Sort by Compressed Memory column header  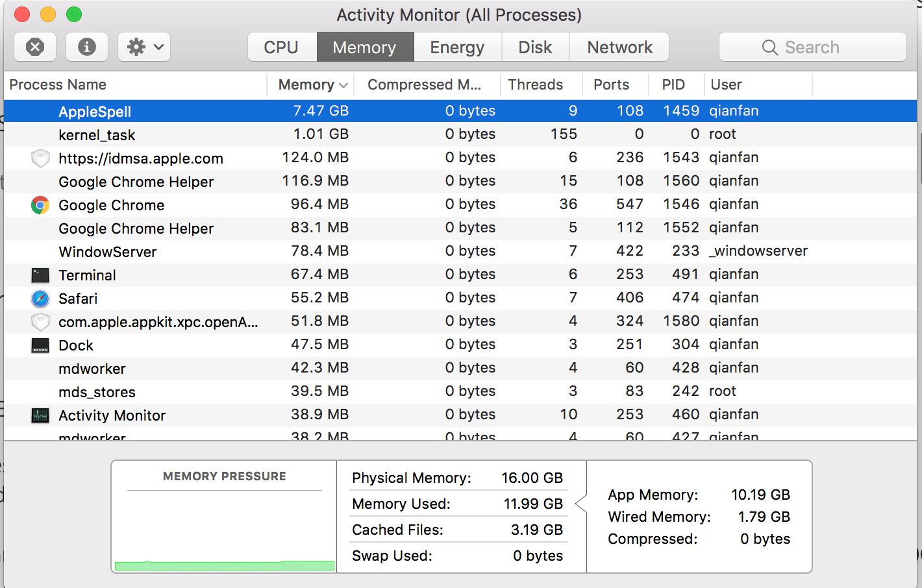pyautogui.click(x=424, y=85)
